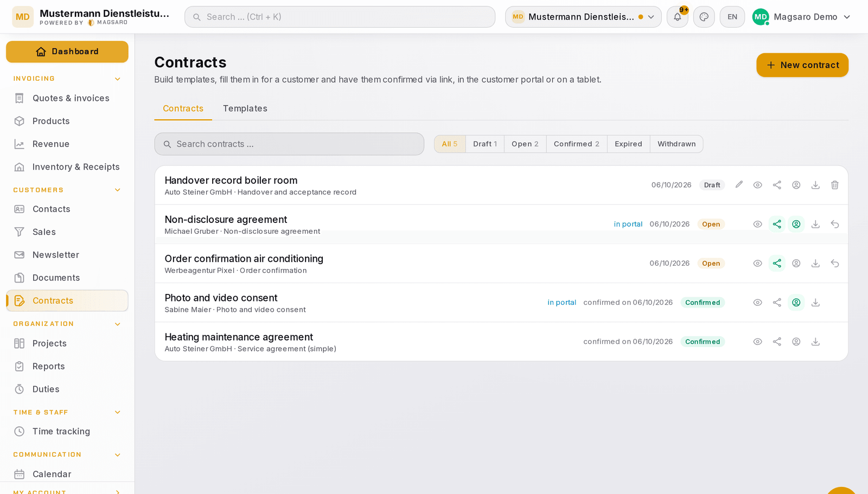Edit the Handover record boiler room draft
The height and width of the screenshot is (494, 868).
pyautogui.click(x=739, y=185)
